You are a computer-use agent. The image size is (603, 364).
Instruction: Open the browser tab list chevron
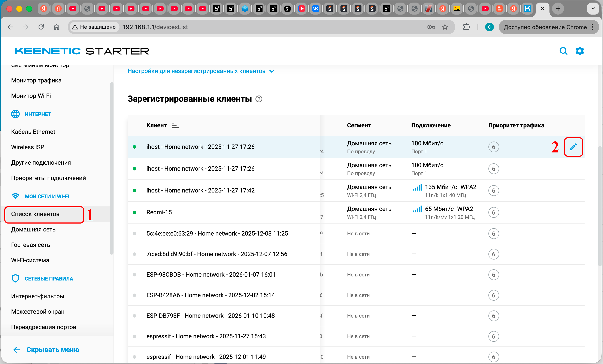click(x=593, y=9)
